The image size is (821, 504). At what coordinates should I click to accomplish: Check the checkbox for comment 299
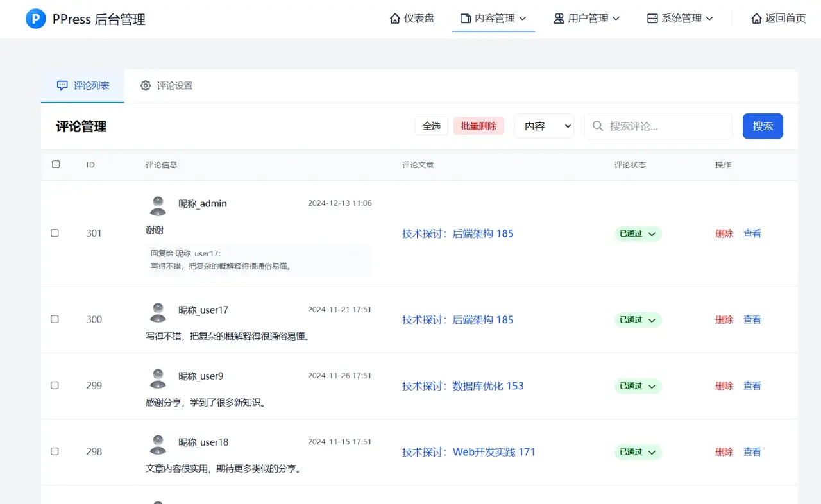point(56,385)
